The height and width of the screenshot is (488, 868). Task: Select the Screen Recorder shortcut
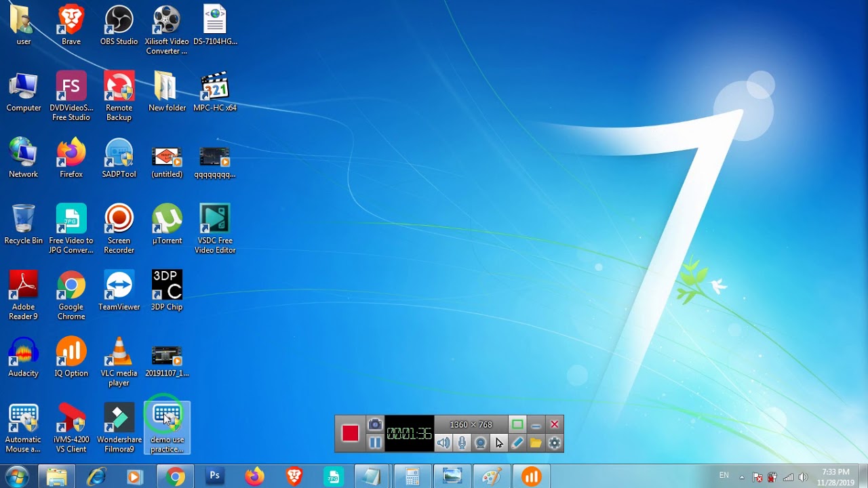pyautogui.click(x=119, y=229)
